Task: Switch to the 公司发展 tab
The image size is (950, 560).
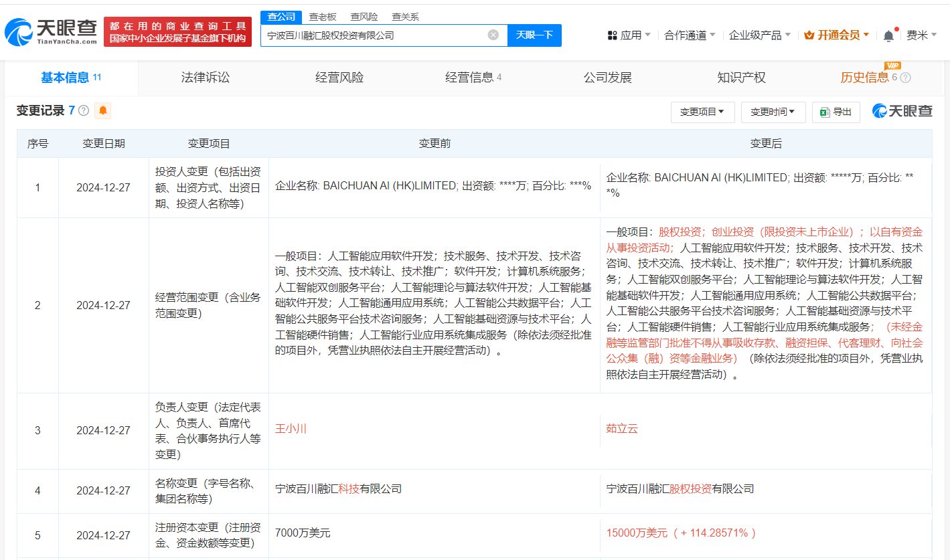Action: (x=608, y=78)
